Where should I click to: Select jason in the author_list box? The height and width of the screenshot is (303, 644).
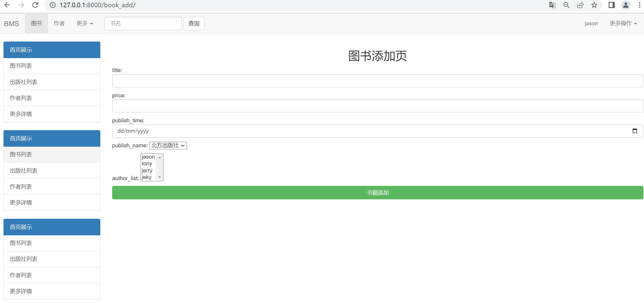148,157
